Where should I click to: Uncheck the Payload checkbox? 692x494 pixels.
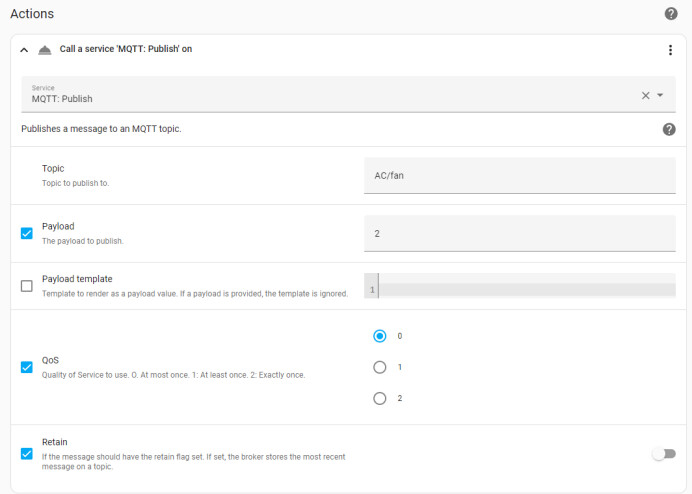pyautogui.click(x=26, y=233)
